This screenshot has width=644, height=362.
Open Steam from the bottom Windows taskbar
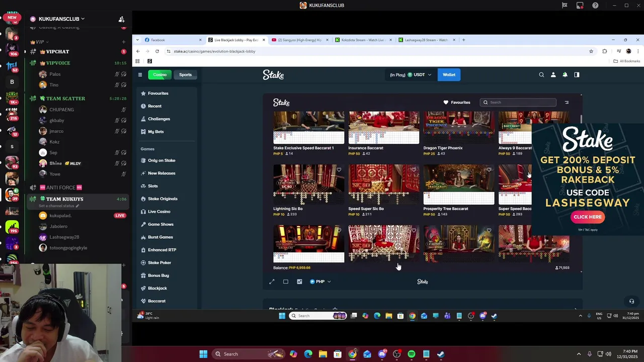440,354
